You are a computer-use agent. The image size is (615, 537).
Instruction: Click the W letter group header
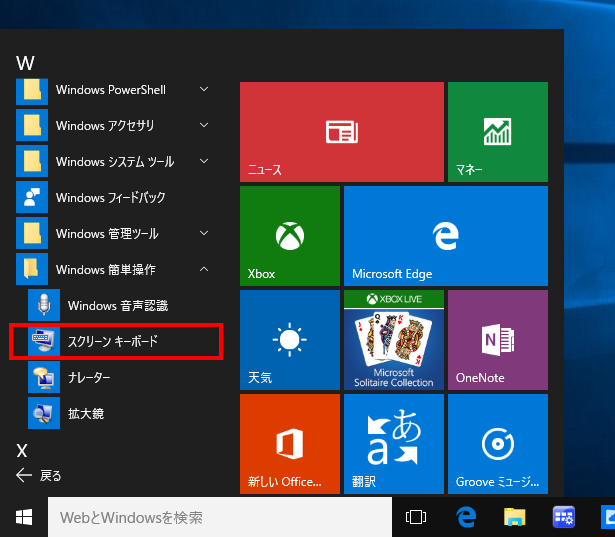tap(25, 63)
